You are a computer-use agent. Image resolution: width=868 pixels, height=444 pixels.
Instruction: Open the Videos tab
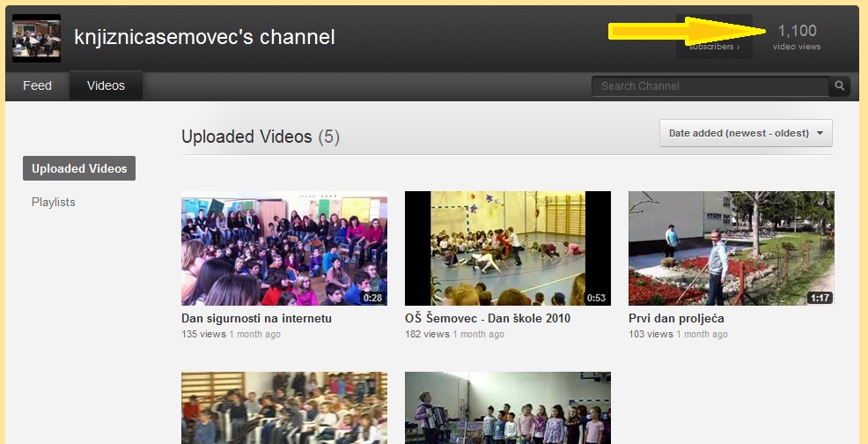coord(106,86)
